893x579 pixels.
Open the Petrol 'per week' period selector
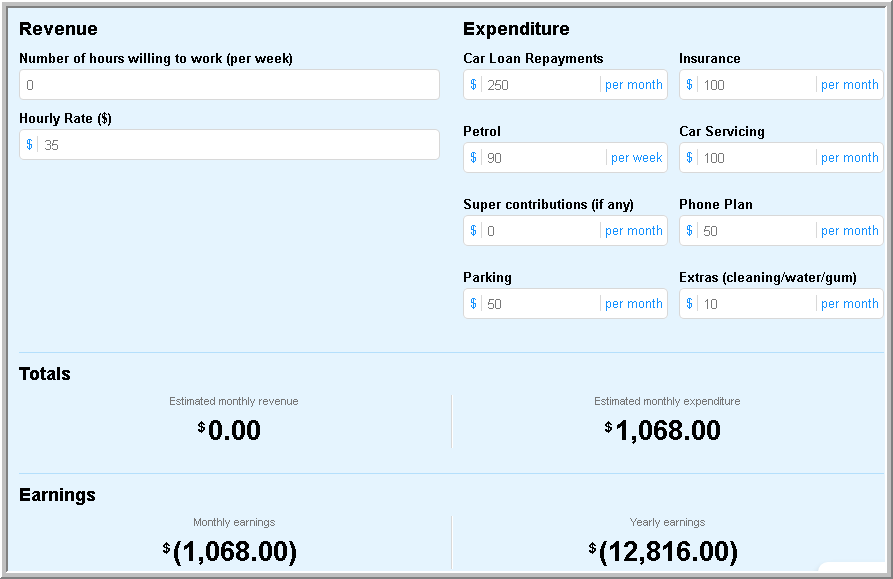click(x=637, y=158)
